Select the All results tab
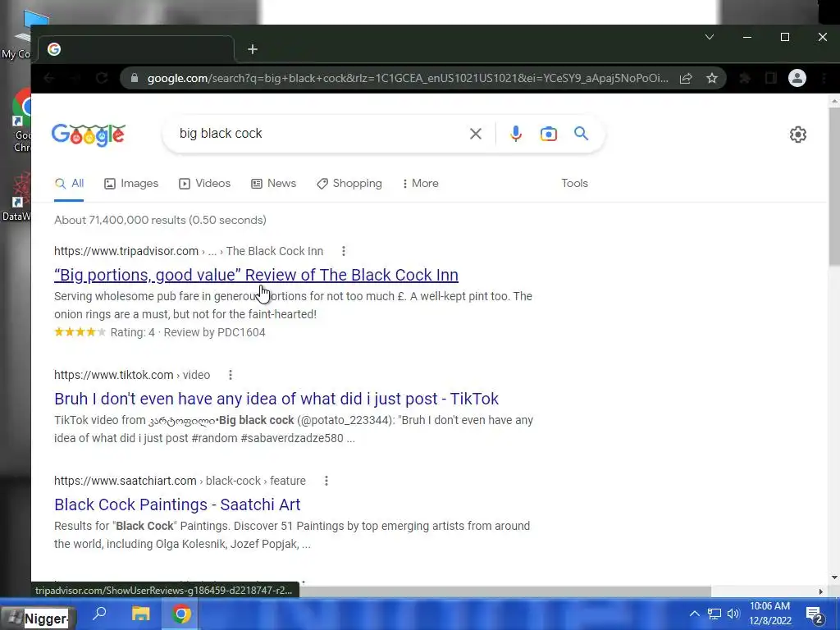This screenshot has height=630, width=840. click(x=69, y=183)
